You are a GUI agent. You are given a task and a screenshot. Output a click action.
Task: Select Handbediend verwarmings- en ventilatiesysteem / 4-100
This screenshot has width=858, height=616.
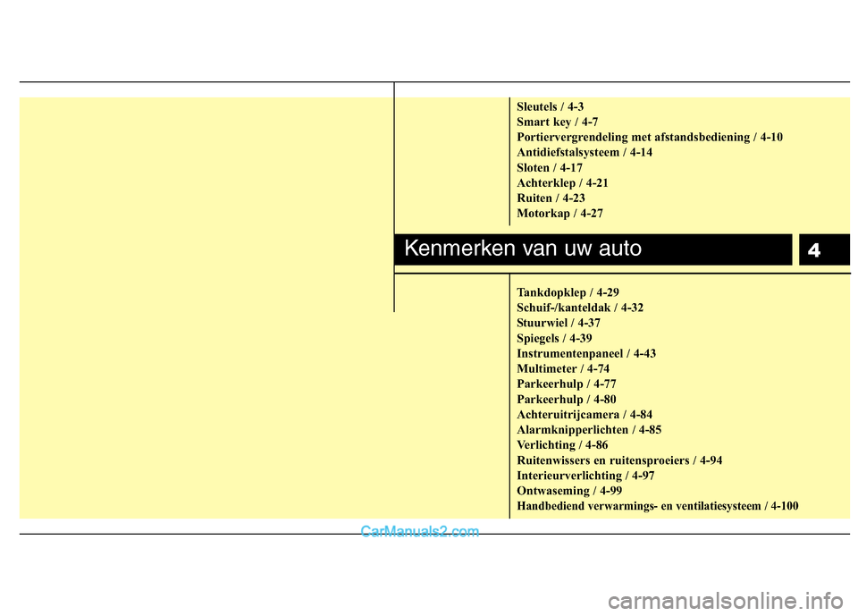click(x=657, y=507)
